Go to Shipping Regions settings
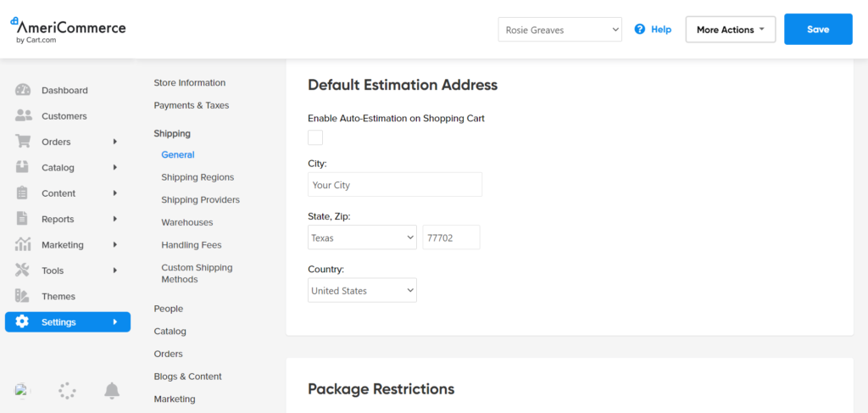This screenshot has width=868, height=413. pos(198,177)
